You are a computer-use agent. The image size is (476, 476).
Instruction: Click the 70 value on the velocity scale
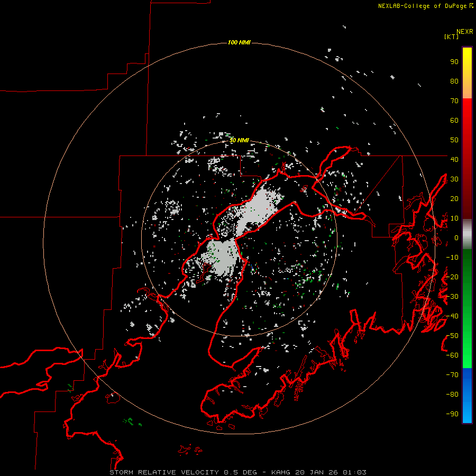454,101
